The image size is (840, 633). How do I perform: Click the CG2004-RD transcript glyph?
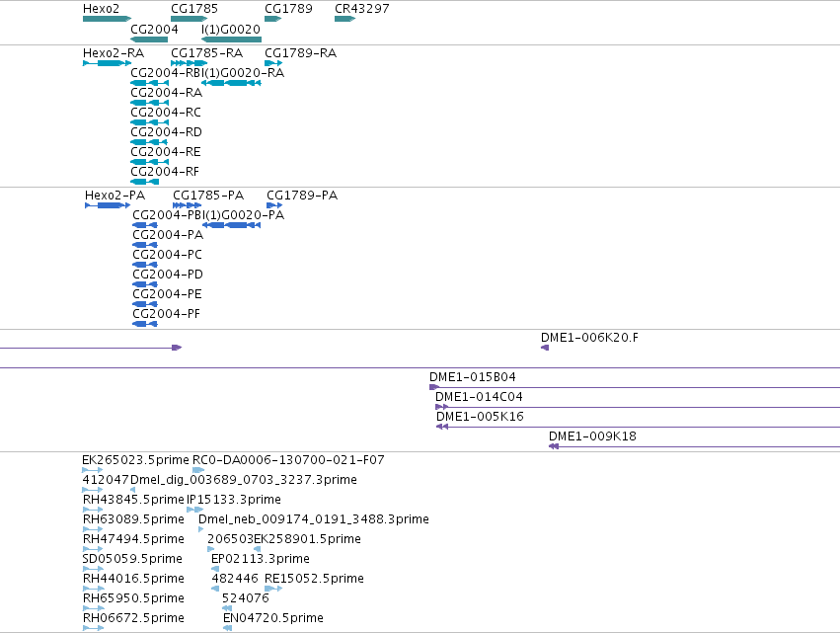[149, 142]
